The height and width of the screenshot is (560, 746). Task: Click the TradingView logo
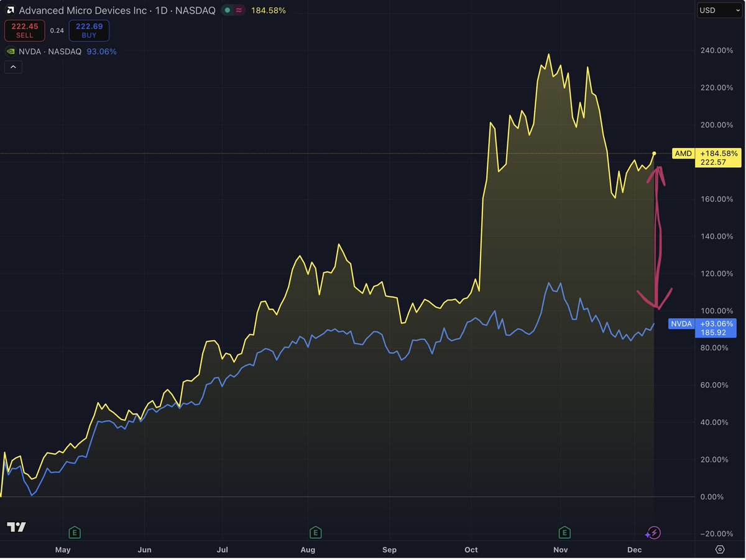pyautogui.click(x=17, y=527)
